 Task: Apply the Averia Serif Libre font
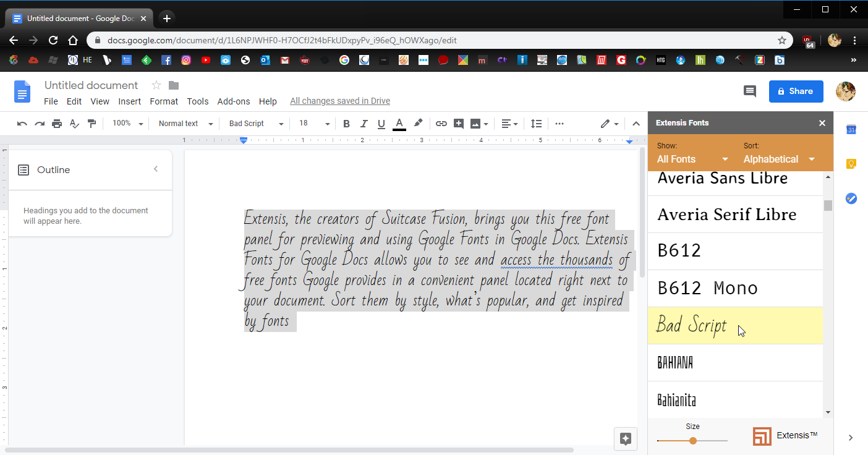[735, 215]
